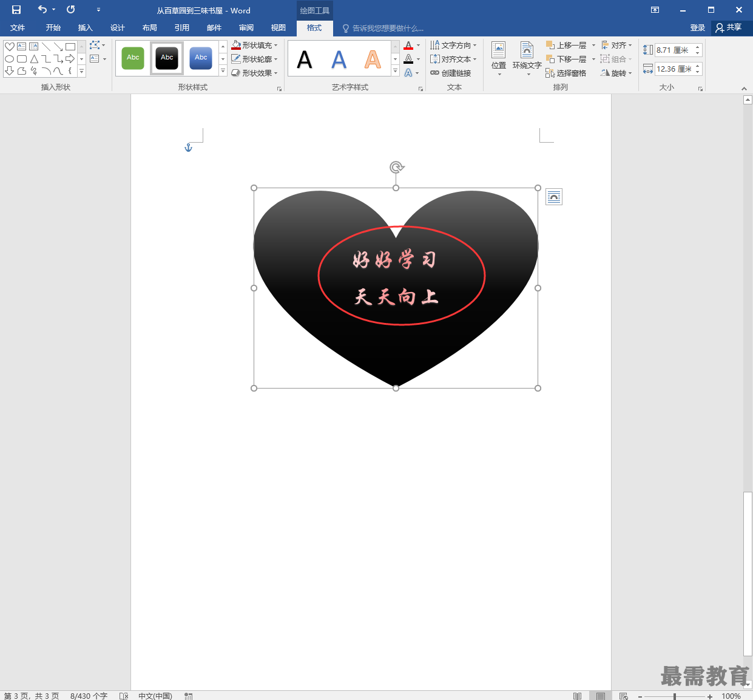Collapse the ribbon with the arrow
Screen dimensions: 753x700
[x=745, y=89]
